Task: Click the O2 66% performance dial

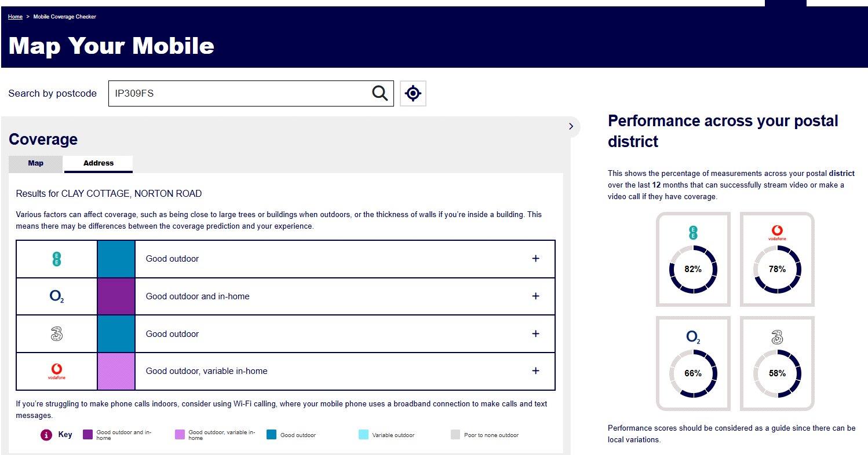Action: (693, 373)
